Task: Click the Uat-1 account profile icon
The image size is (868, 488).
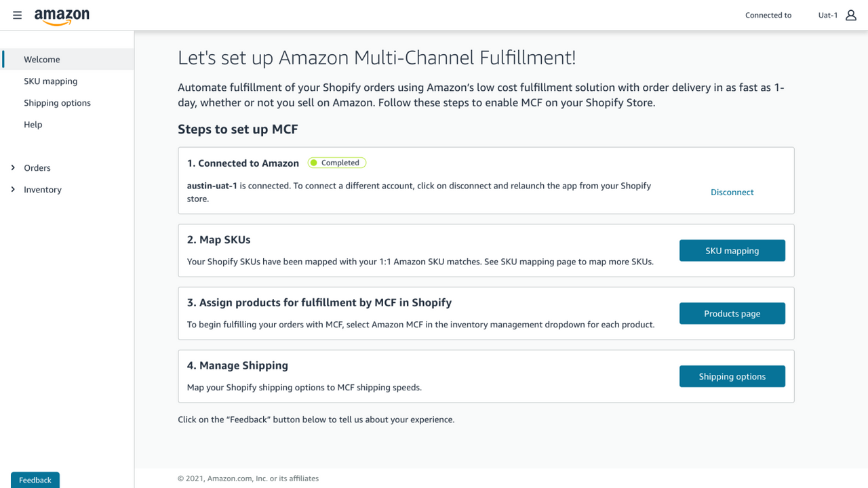Action: pyautogui.click(x=850, y=15)
